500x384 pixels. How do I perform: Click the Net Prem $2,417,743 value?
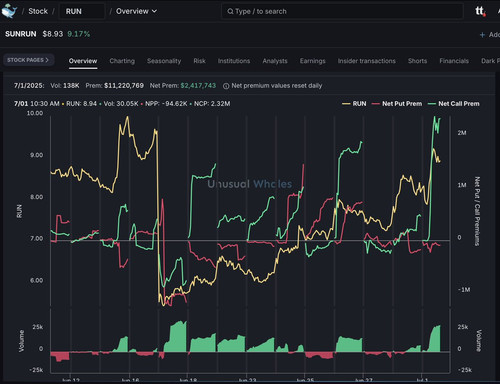click(x=183, y=86)
